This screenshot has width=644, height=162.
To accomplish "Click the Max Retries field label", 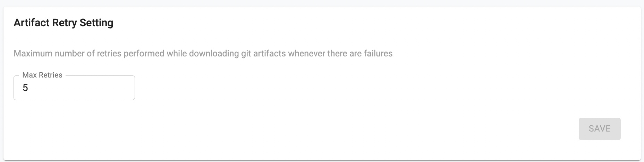I will (x=42, y=75).
